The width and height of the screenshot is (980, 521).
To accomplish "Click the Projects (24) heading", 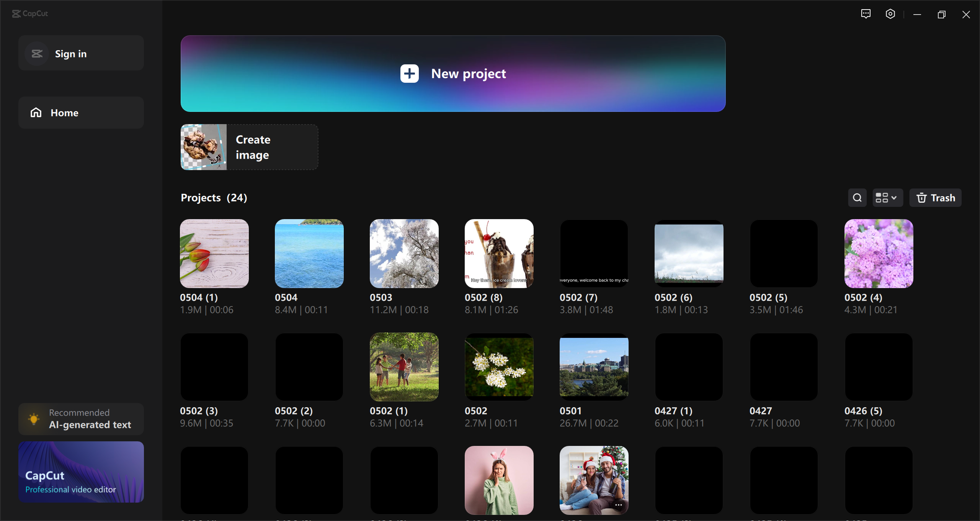I will (x=214, y=198).
